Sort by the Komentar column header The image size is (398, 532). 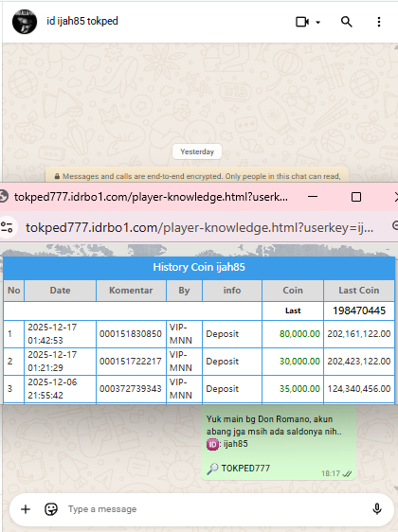[131, 291]
